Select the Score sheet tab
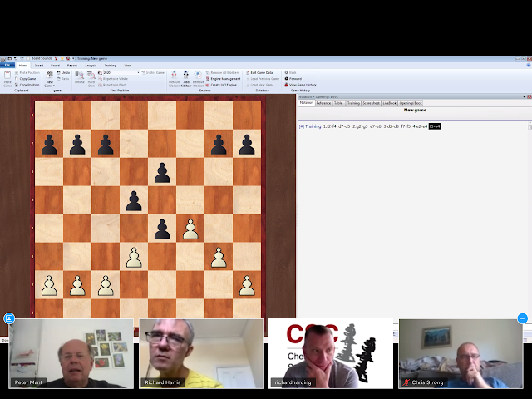This screenshot has width=532, height=399. click(x=372, y=103)
